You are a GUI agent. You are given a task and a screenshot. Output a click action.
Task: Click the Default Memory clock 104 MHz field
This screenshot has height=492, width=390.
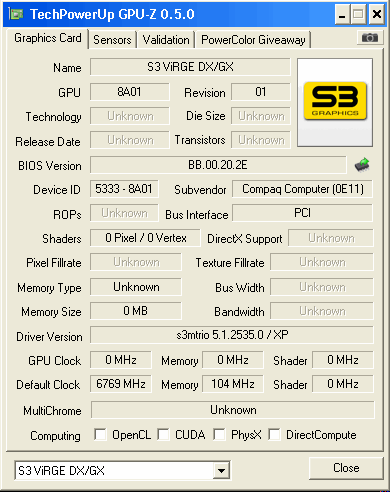click(233, 384)
